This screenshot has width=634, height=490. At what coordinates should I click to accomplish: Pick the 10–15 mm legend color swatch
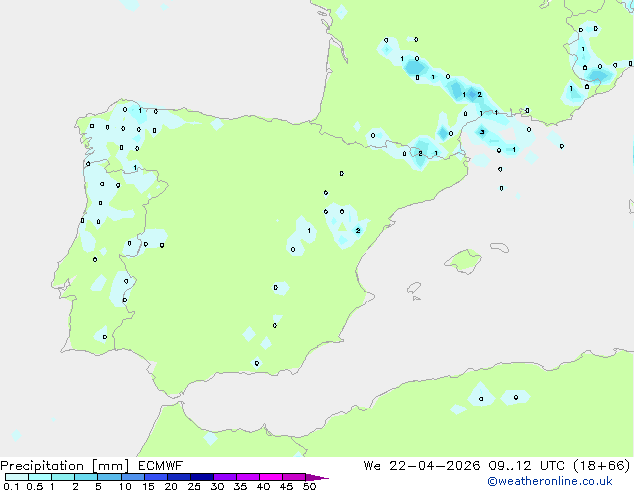point(132,477)
